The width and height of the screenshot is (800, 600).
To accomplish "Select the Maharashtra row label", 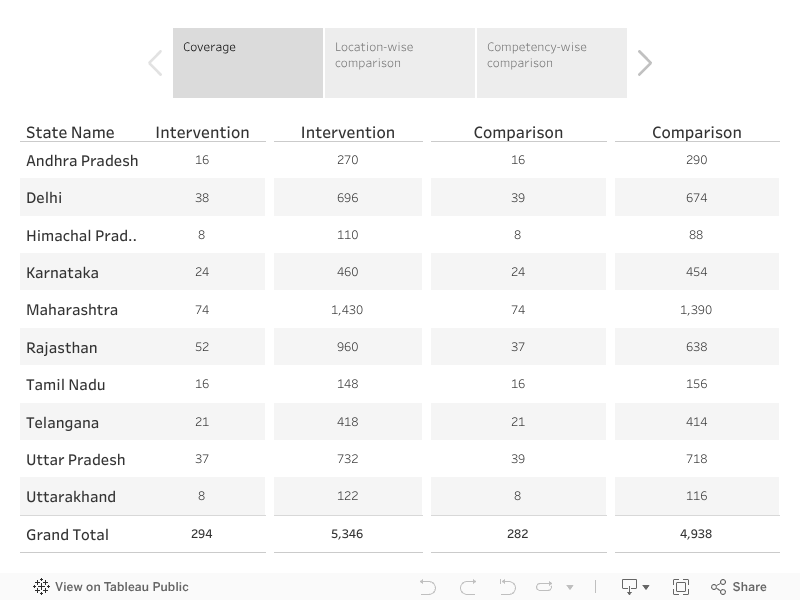I will click(x=72, y=310).
